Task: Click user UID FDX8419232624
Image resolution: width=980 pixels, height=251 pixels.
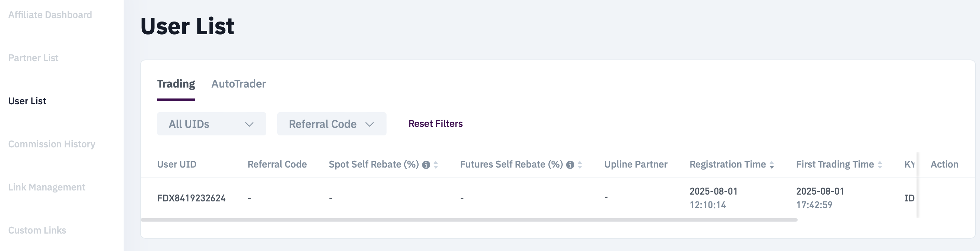Action: tap(191, 198)
